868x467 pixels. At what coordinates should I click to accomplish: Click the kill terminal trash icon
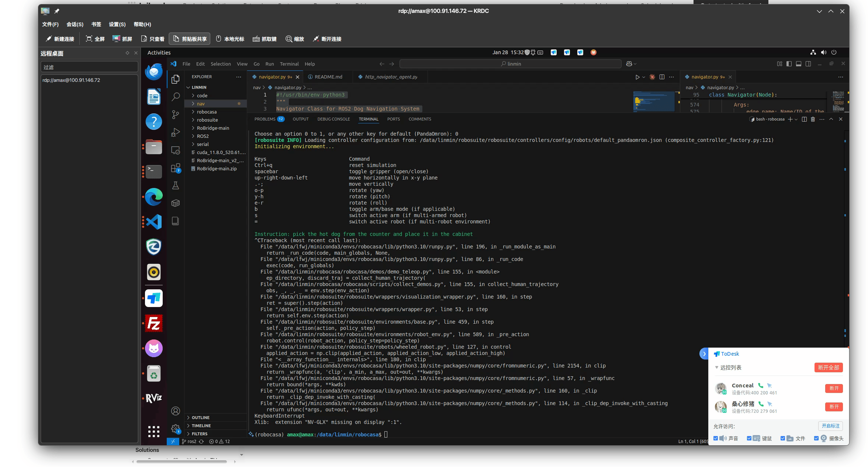point(813,119)
